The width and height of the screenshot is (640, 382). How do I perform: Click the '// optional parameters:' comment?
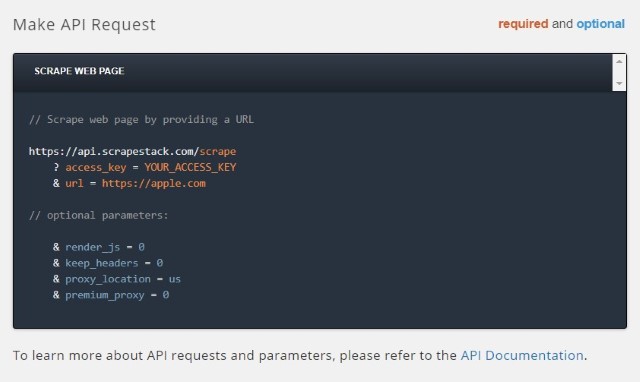pos(98,215)
